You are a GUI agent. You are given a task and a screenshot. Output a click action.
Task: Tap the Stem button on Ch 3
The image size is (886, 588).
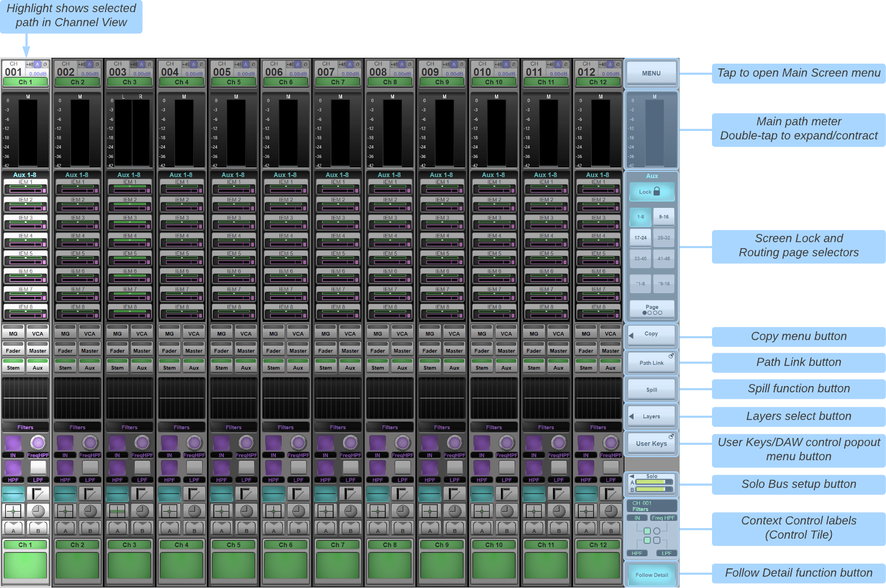(117, 366)
